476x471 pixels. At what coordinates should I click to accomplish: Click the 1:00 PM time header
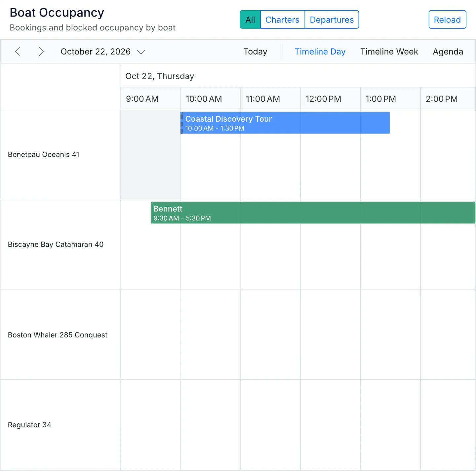(390, 99)
